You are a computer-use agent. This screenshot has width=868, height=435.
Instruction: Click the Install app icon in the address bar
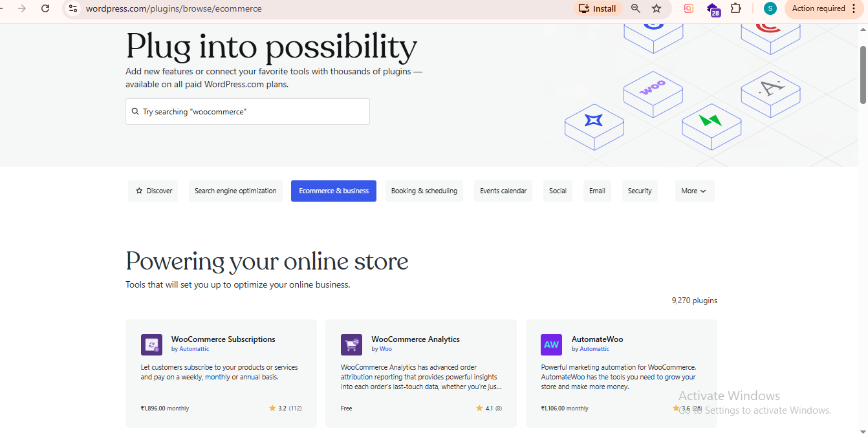point(597,8)
